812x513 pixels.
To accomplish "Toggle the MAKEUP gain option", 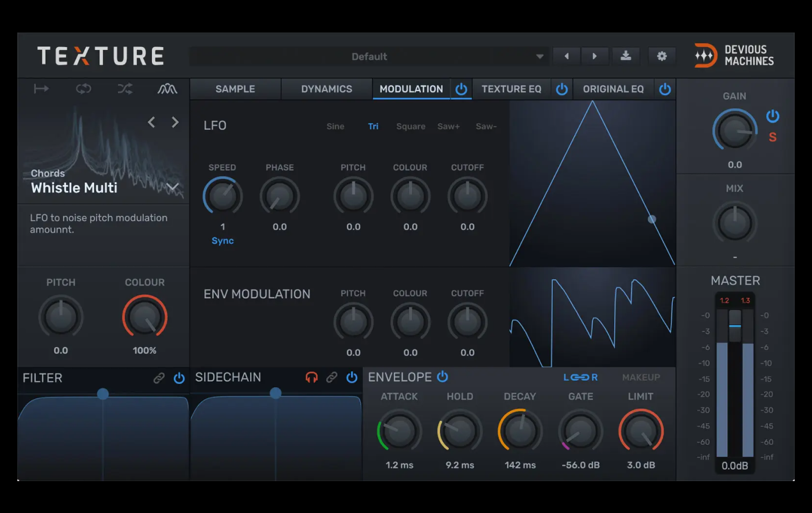I will pyautogui.click(x=641, y=377).
